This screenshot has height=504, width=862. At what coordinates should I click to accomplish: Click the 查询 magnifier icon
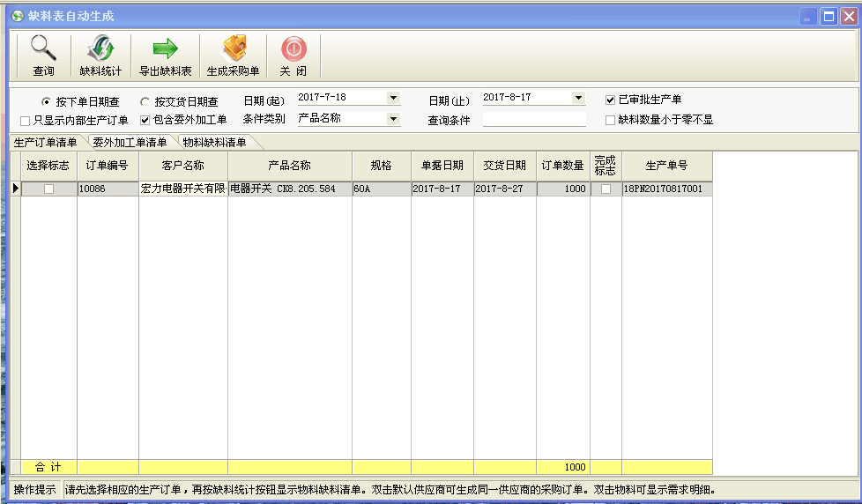(42, 49)
